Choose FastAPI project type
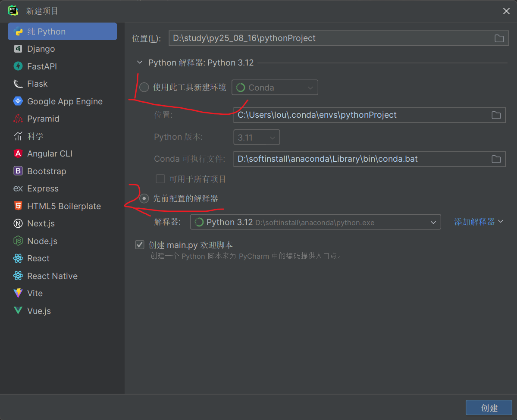The height and width of the screenshot is (420, 517). pos(63,66)
